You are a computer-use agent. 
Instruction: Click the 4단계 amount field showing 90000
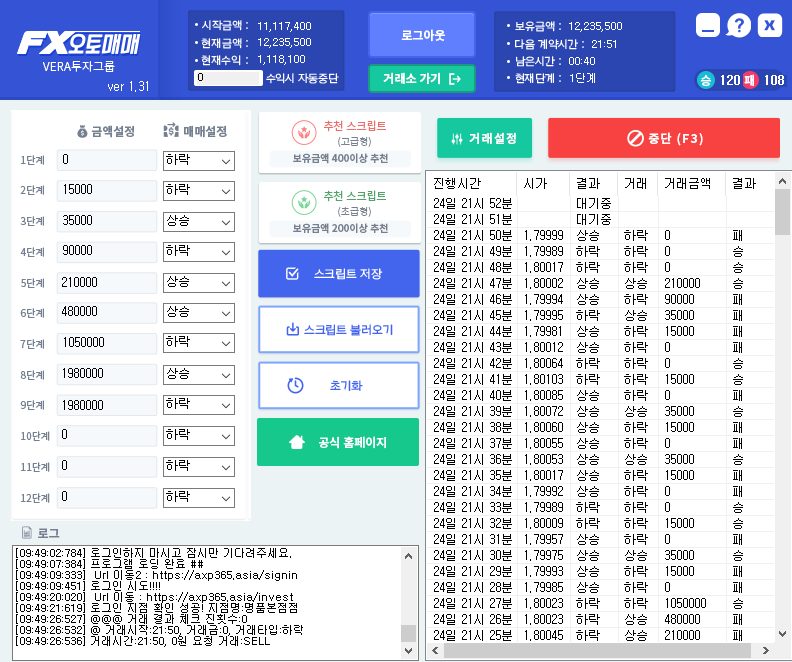coord(107,251)
